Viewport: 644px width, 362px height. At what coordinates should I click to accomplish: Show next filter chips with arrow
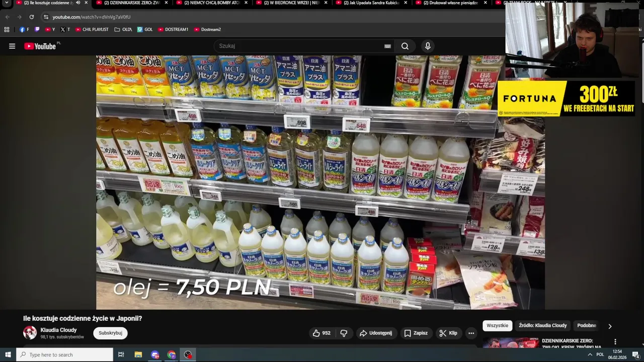pos(610,326)
